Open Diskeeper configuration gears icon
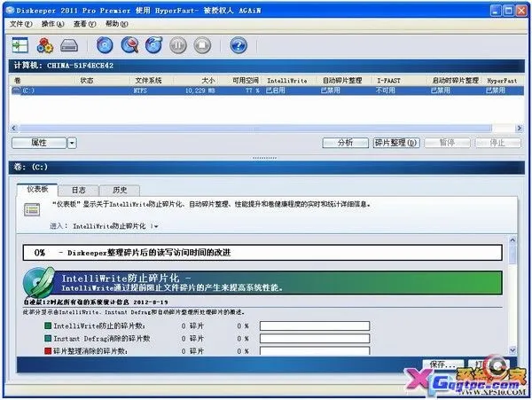Viewport: 532px width, 400px height. click(45, 45)
